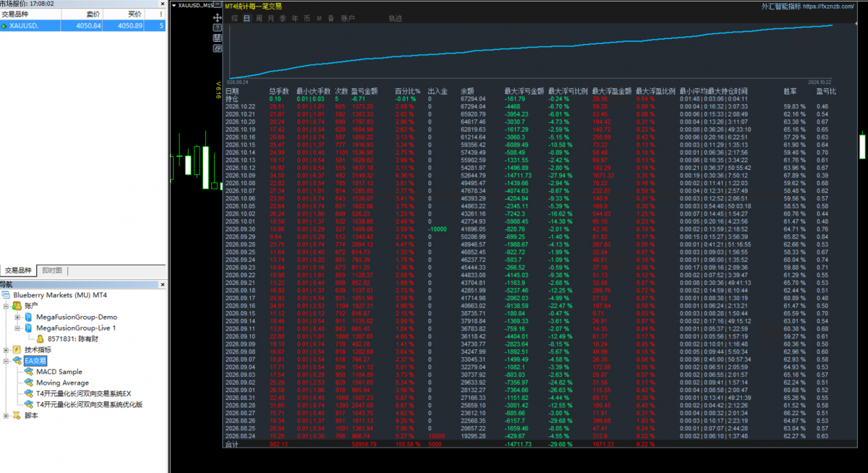Click the user icon beside 8571831
The height and width of the screenshot is (473, 868).
click(41, 338)
